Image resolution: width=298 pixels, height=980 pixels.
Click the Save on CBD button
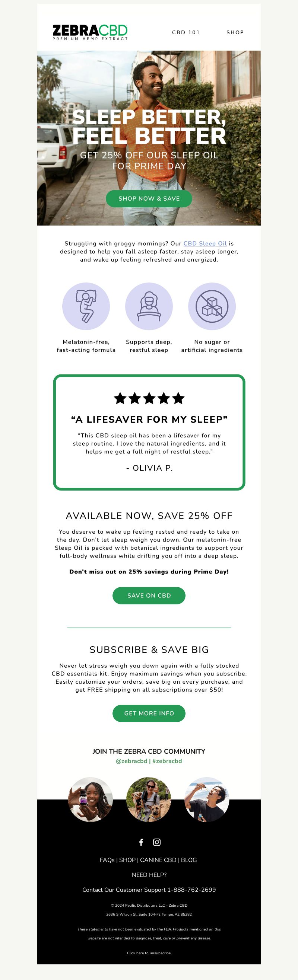(x=149, y=596)
